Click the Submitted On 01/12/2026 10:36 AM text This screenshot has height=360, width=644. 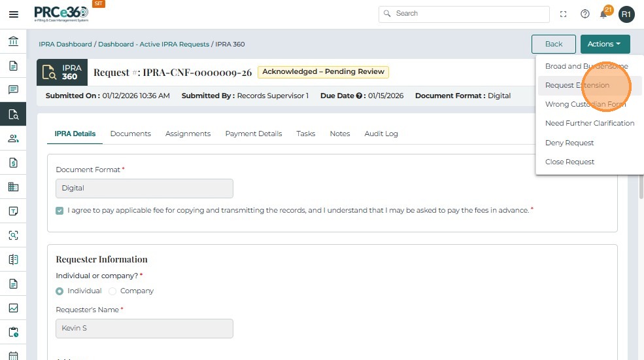pyautogui.click(x=108, y=96)
